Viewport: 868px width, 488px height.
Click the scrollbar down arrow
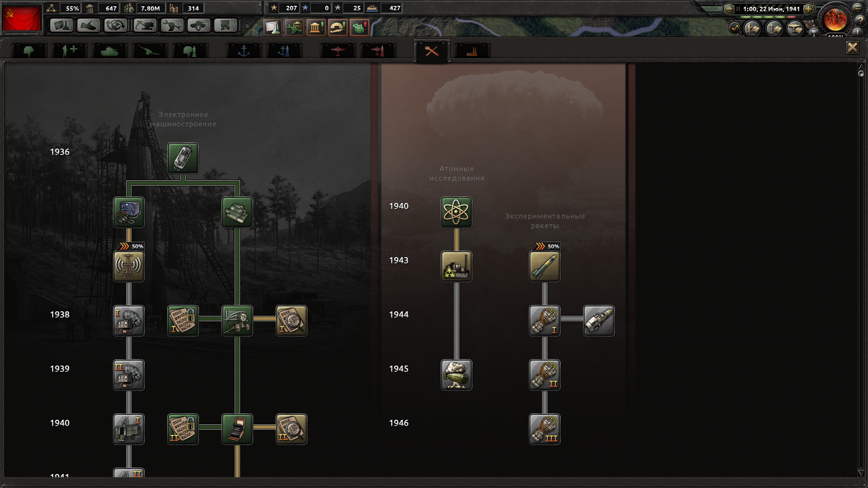pyautogui.click(x=861, y=473)
